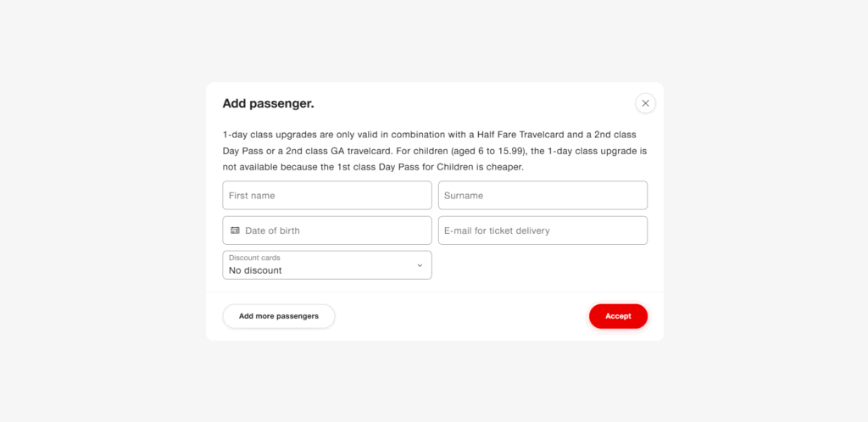The height and width of the screenshot is (422, 868).
Task: Click into the Surname input
Action: (542, 195)
